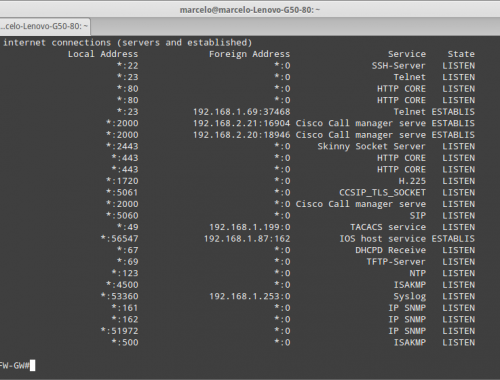The width and height of the screenshot is (500, 380).
Task: Click the window title marcelo@marcelo-Lenovo-G50-80
Action: point(250,10)
